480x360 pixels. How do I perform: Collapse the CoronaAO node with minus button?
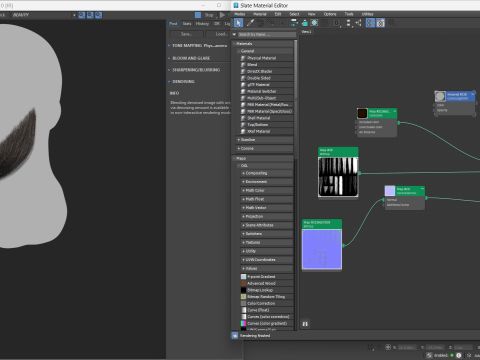(x=394, y=111)
